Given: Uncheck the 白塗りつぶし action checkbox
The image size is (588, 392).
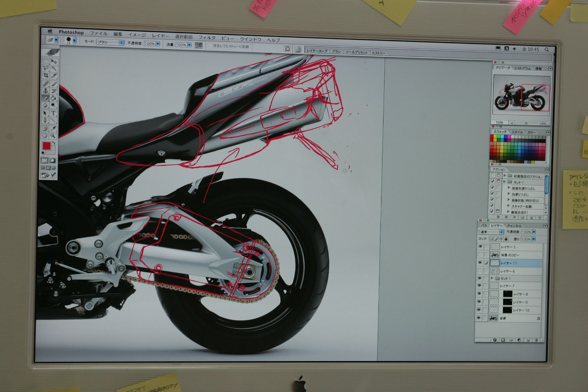Looking at the screenshot, I should click(x=492, y=194).
